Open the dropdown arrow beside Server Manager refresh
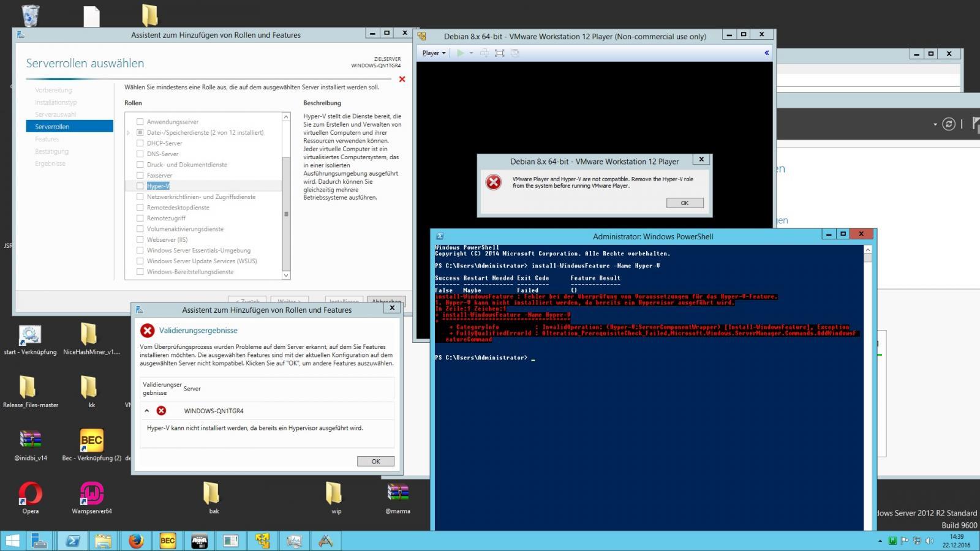This screenshot has height=551, width=980. pyautogui.click(x=935, y=124)
